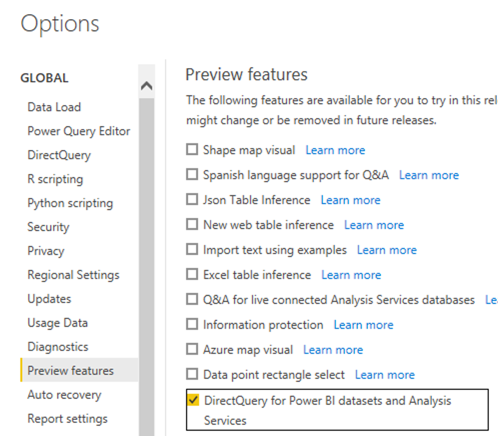498x436 pixels.
Task: Check the Information protection option
Action: tap(192, 324)
